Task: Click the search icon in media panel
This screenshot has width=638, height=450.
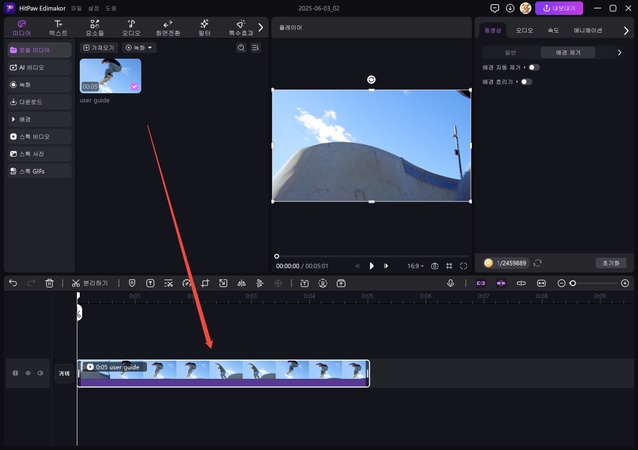Action: [x=240, y=48]
